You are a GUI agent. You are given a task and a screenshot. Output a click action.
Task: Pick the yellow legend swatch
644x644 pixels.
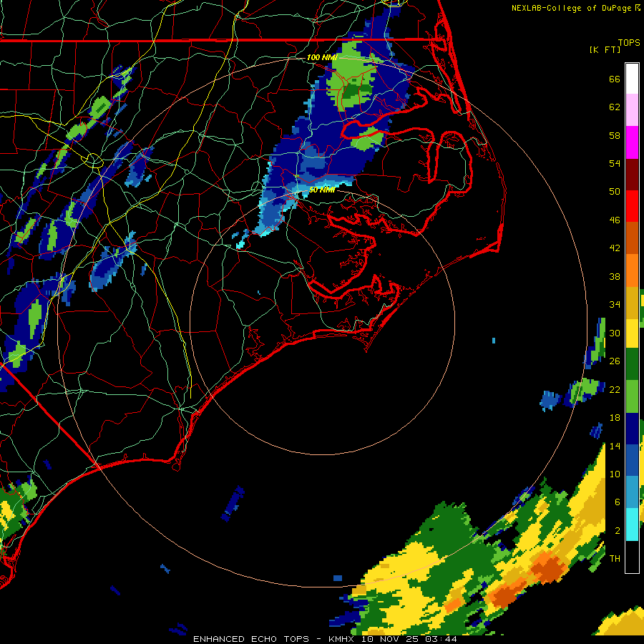click(x=632, y=333)
